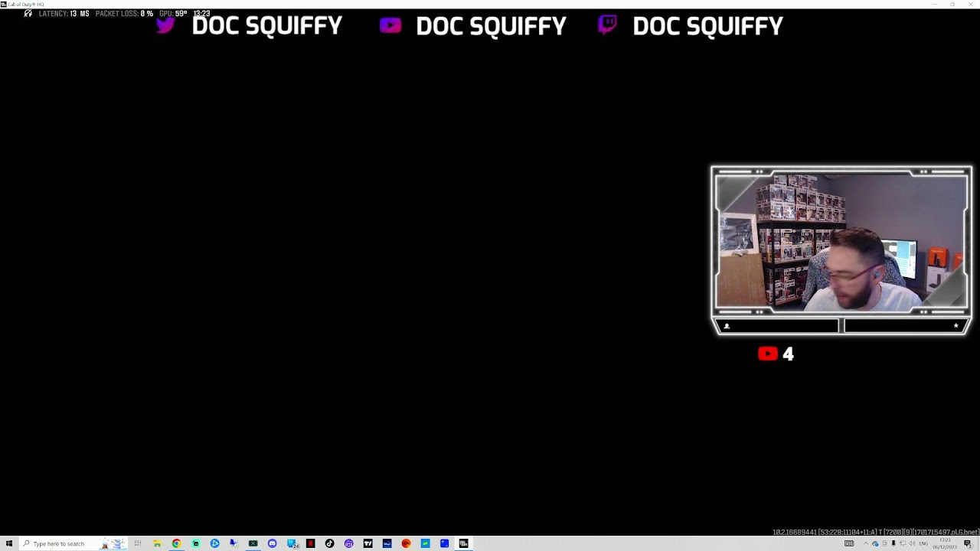Open the Disney+ taskbar icon
The image size is (980, 551).
(387, 543)
